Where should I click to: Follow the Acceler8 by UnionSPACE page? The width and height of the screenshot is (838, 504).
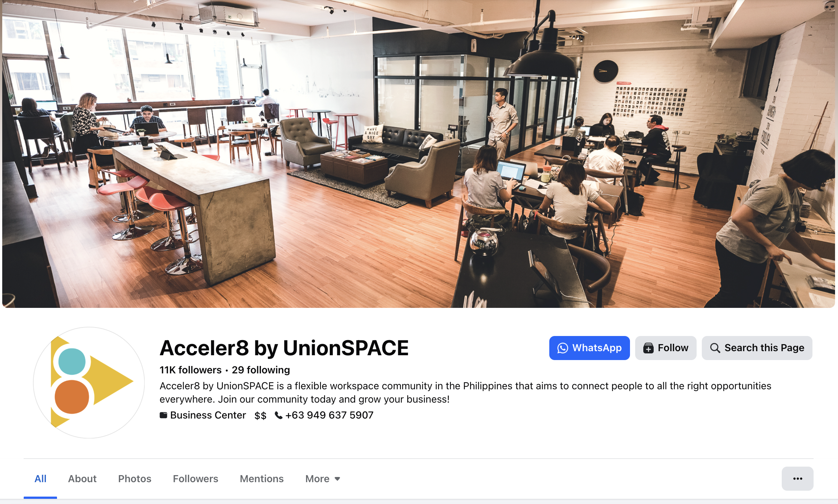666,348
